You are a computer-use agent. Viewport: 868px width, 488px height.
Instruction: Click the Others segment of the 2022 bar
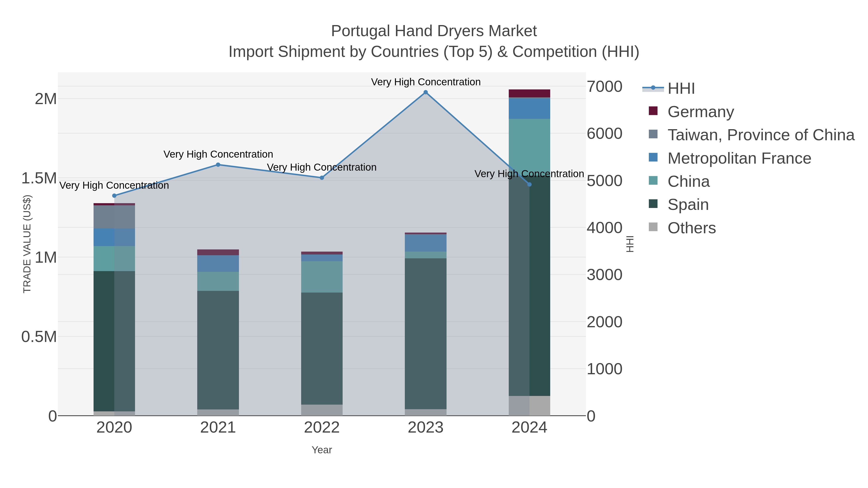click(322, 410)
